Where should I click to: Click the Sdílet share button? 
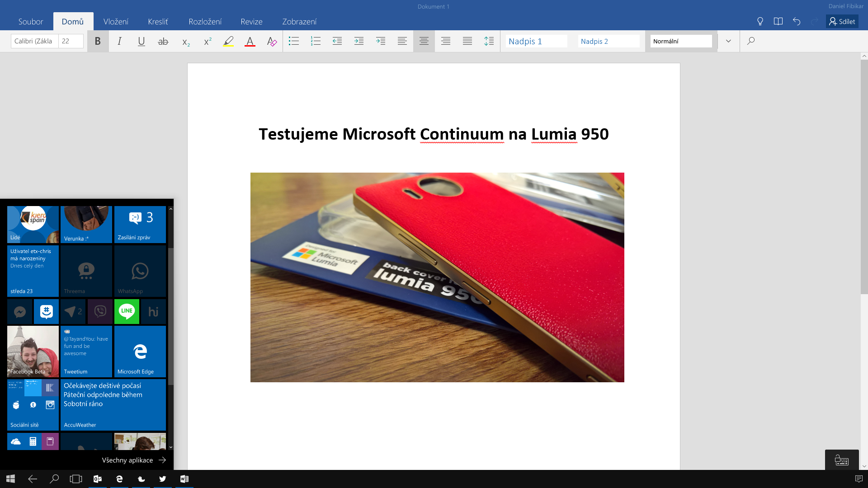click(842, 21)
